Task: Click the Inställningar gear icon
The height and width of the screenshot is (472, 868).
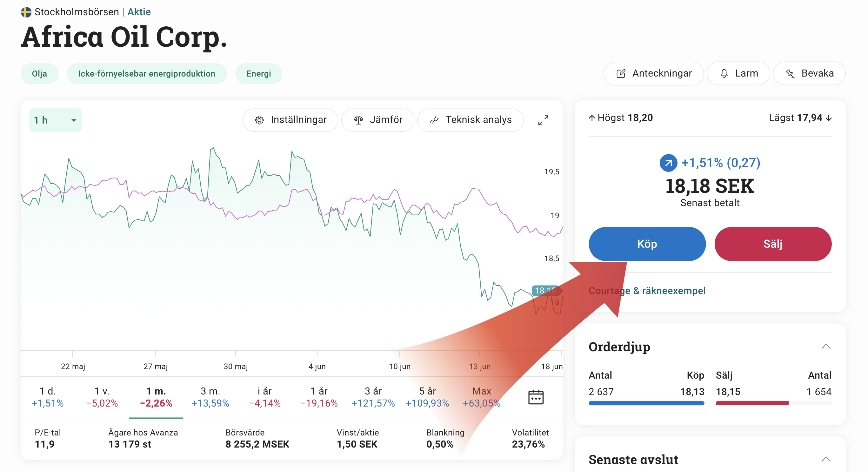Action: coord(259,120)
